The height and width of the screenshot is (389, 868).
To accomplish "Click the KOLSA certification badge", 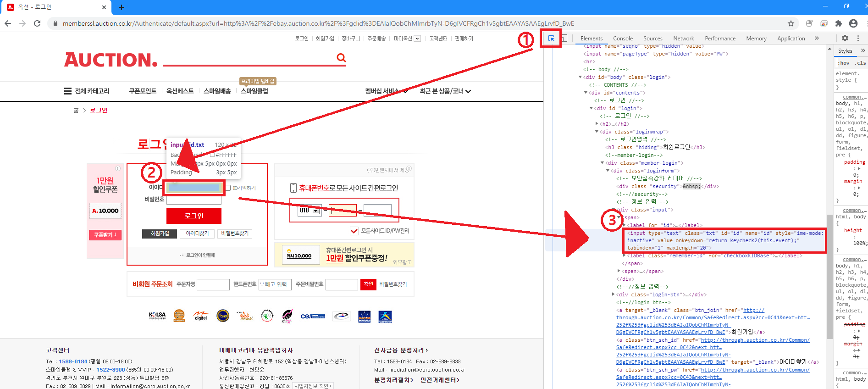I will 157,316.
